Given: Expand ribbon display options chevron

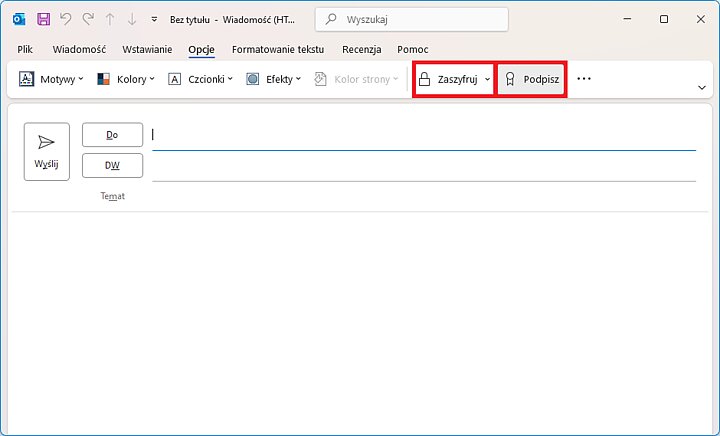Looking at the screenshot, I should tap(702, 87).
